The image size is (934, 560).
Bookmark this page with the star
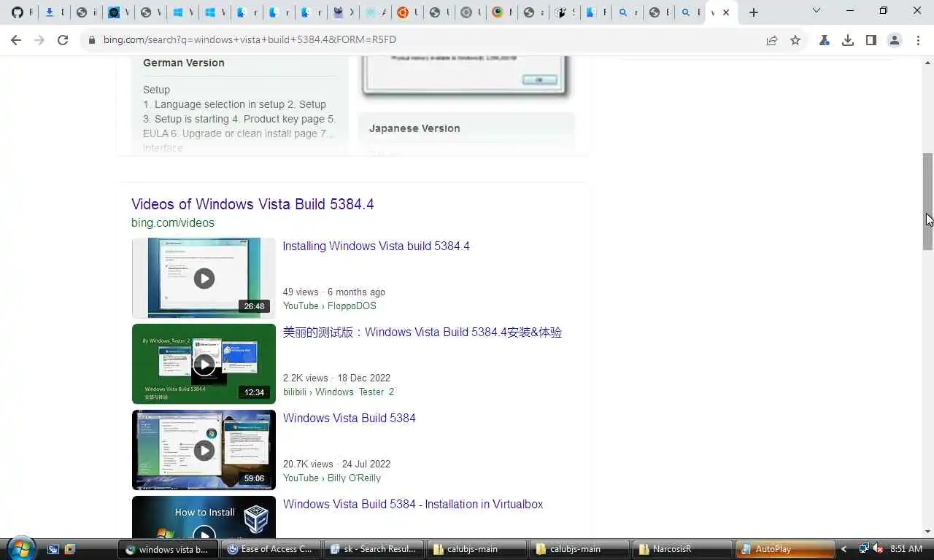click(795, 40)
